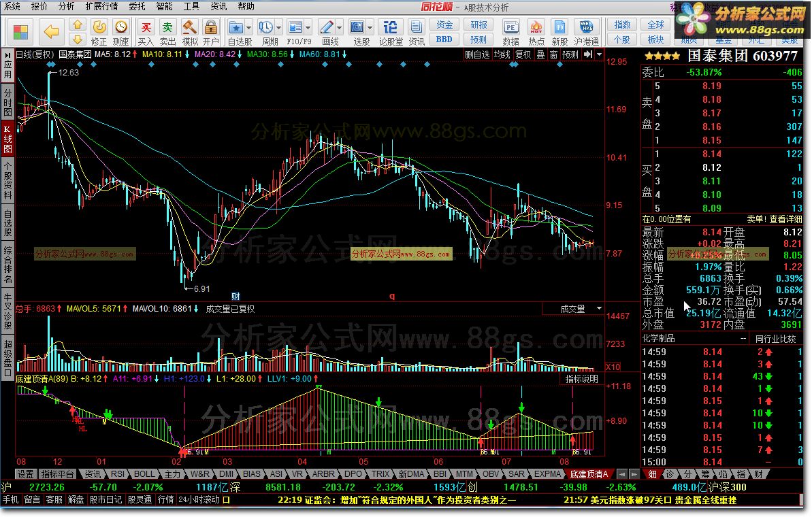Image resolution: width=812 pixels, height=517 pixels.
Task: Open the 模拟 gavel icon
Action: click(x=189, y=27)
